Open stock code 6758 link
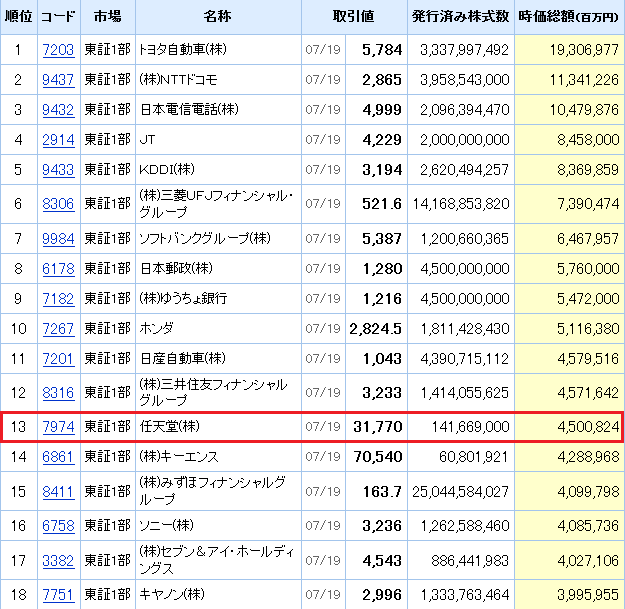625x609 pixels. pyautogui.click(x=58, y=526)
